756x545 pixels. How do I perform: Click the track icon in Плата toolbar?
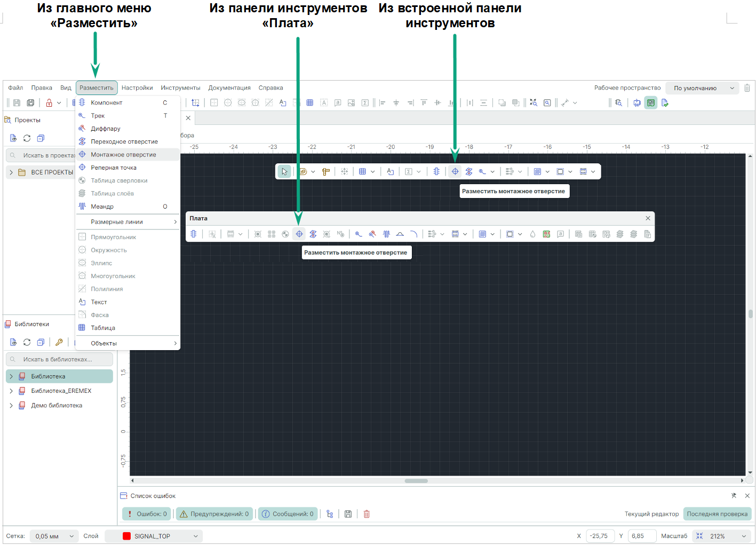(359, 234)
